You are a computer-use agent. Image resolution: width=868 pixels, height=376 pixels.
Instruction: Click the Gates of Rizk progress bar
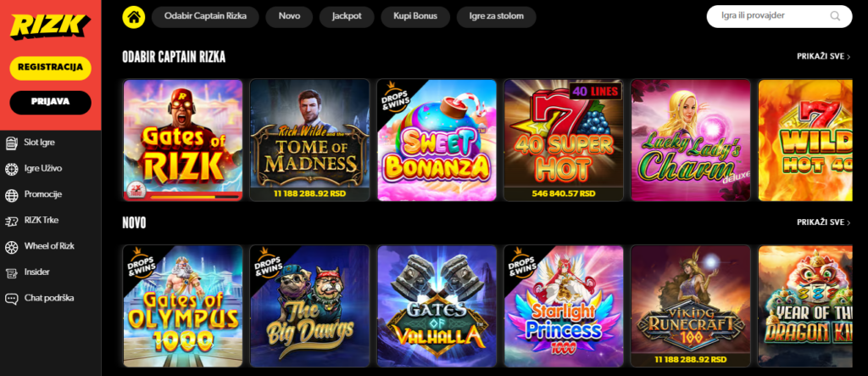[x=196, y=196]
